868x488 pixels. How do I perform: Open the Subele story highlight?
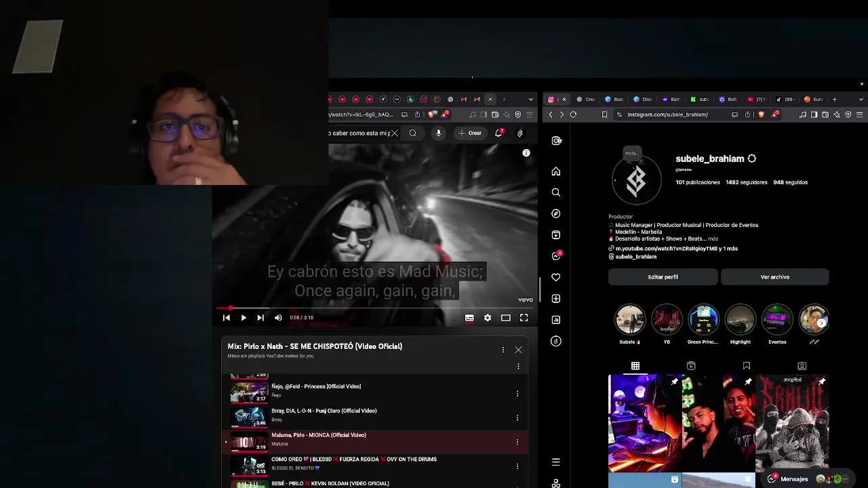pyautogui.click(x=630, y=320)
